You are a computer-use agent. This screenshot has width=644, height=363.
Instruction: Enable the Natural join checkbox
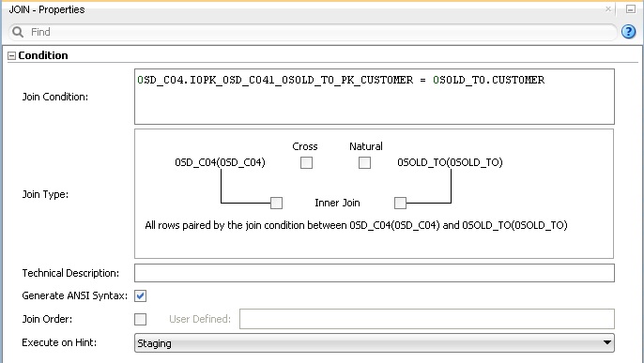[364, 163]
